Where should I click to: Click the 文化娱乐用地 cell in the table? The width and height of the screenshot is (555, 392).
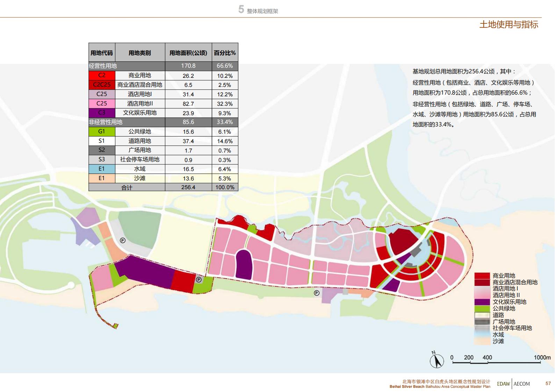point(140,113)
